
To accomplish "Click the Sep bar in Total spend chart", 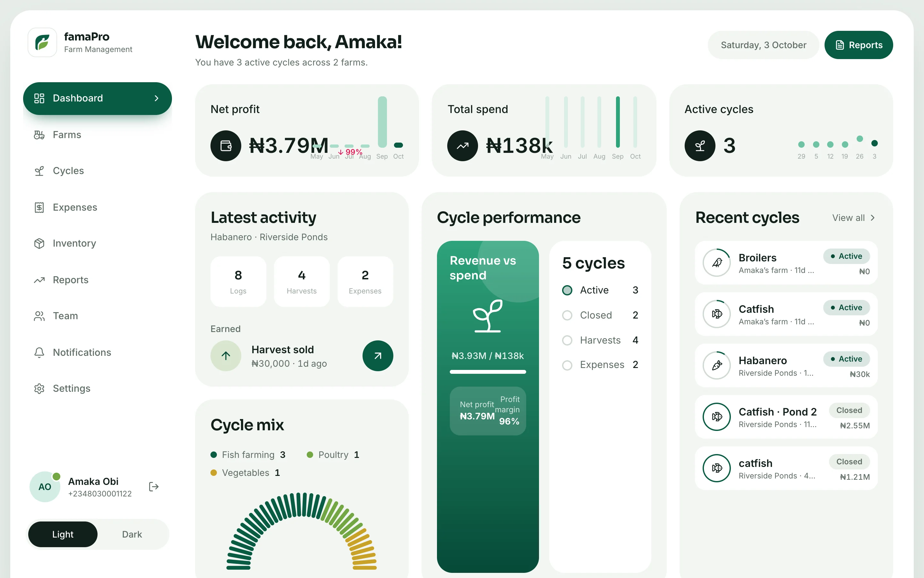I will click(x=617, y=122).
